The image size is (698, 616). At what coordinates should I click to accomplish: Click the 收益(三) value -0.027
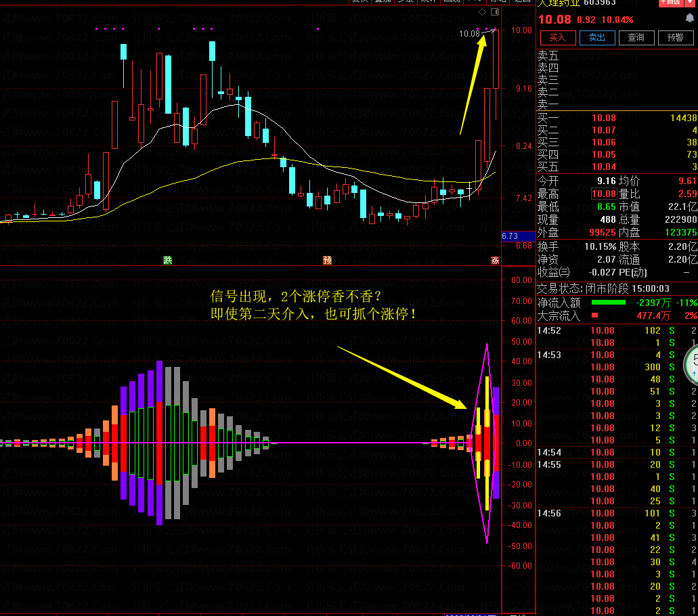pos(602,272)
